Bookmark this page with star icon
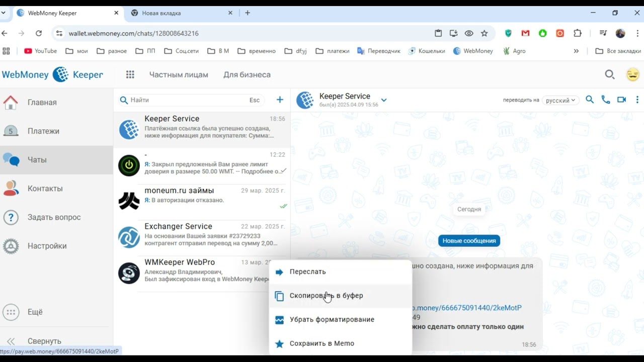 click(484, 33)
